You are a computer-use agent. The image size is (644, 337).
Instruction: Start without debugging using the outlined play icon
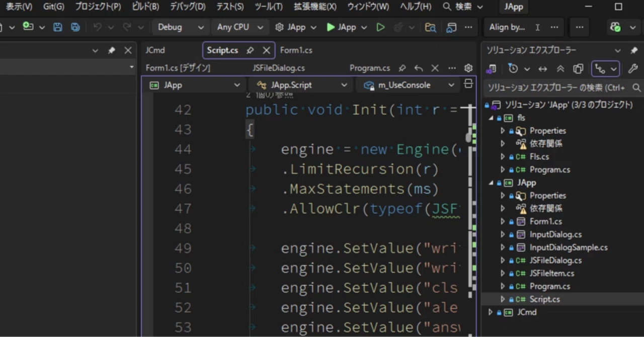380,27
